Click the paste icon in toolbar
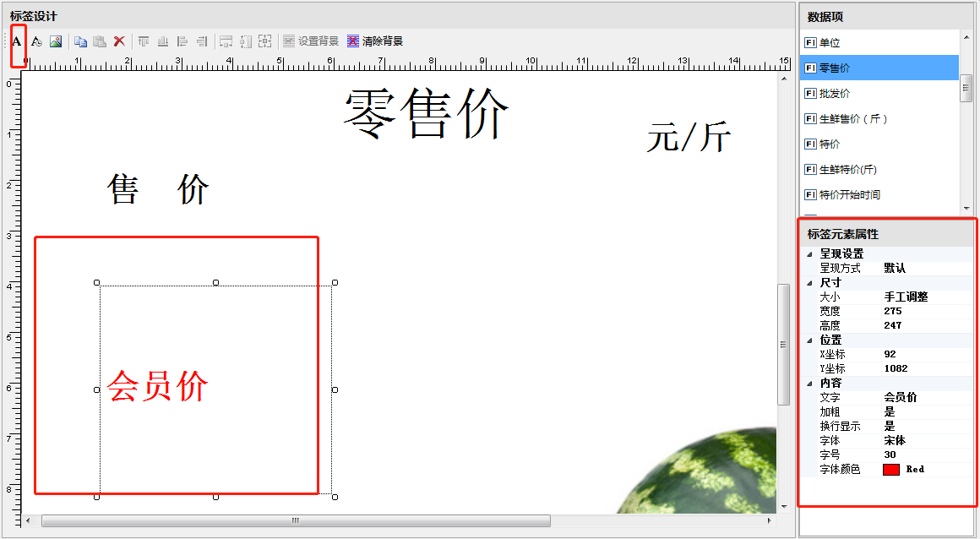Viewport: 980px width, 539px height. point(100,41)
